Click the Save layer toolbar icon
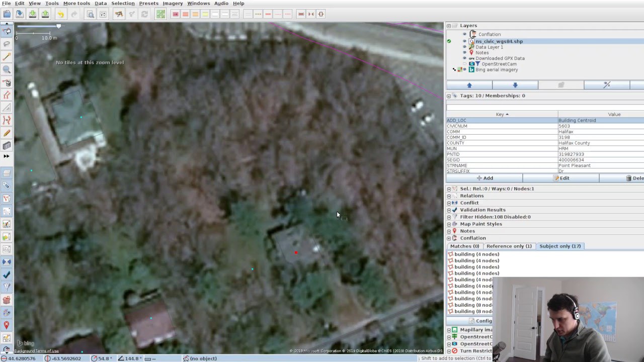 click(20, 14)
